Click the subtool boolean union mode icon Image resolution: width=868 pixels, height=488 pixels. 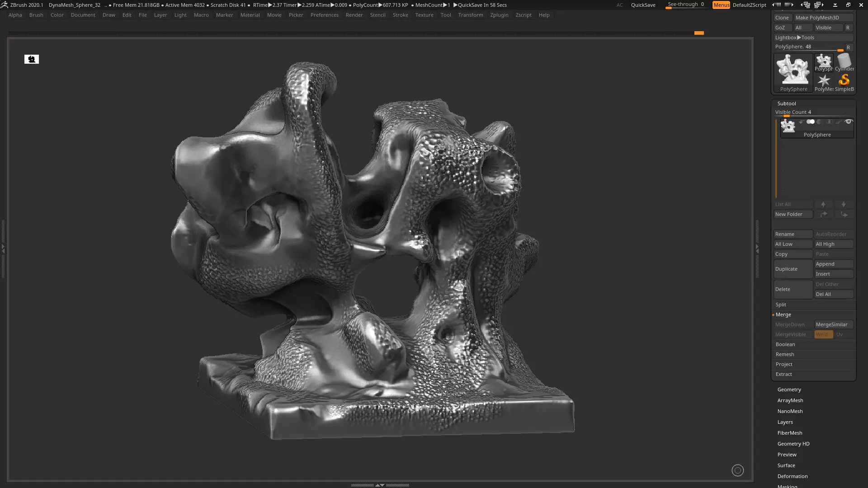(x=811, y=122)
